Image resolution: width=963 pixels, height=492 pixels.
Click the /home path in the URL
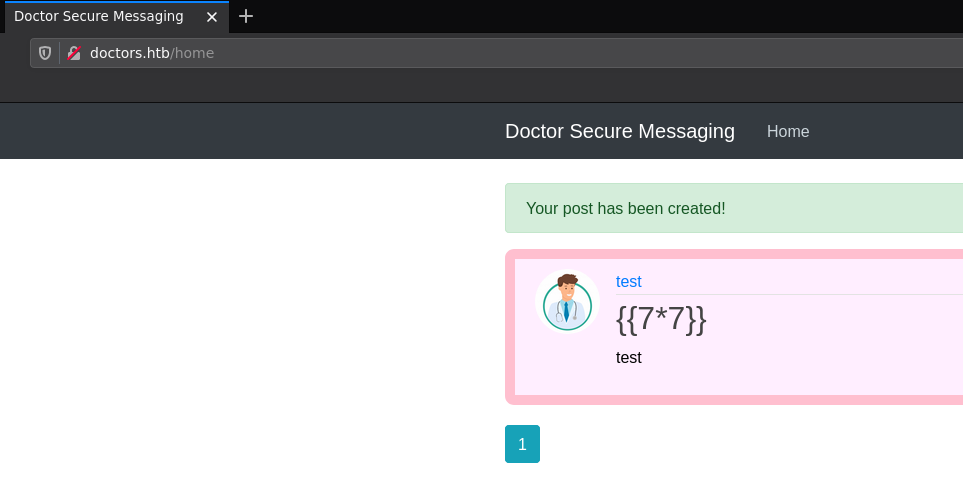click(193, 53)
